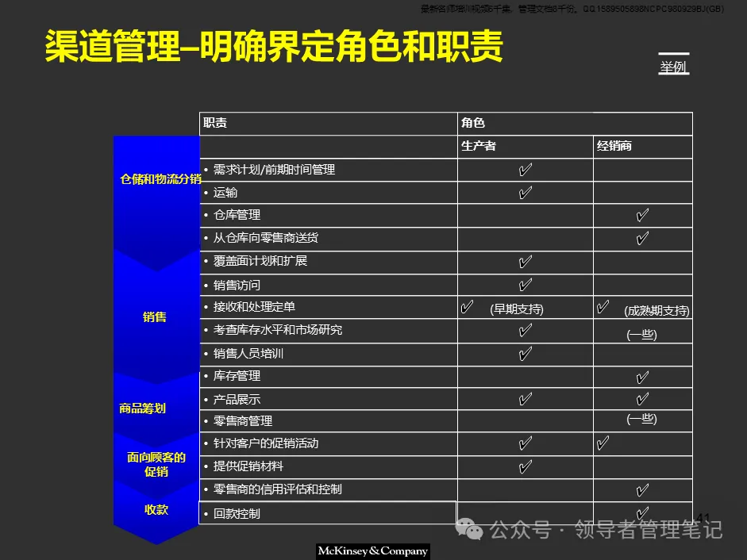
Task: Click the McKinsey & Company logo
Action: pos(373,551)
